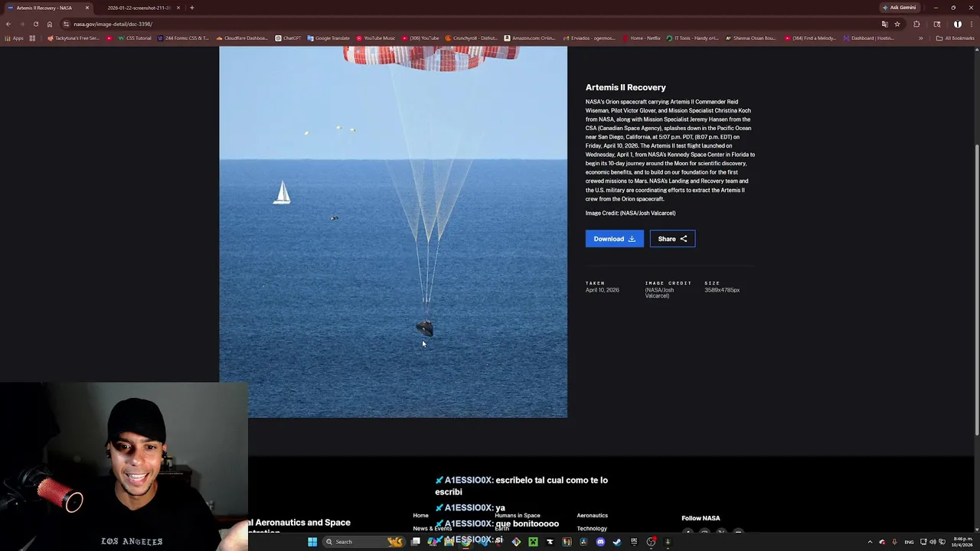Viewport: 980px width, 551px height.
Task: Open the YouTube Music bookmark
Action: [375, 38]
